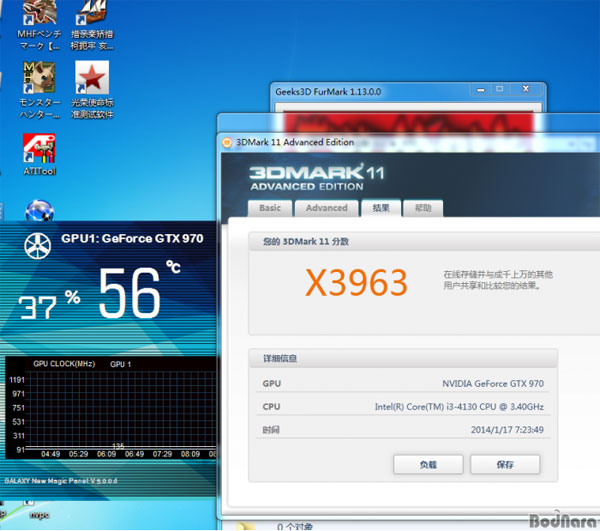Screen dimensions: 600x531
Task: Switch to the Advanced tab in 3DMark
Action: pos(326,208)
